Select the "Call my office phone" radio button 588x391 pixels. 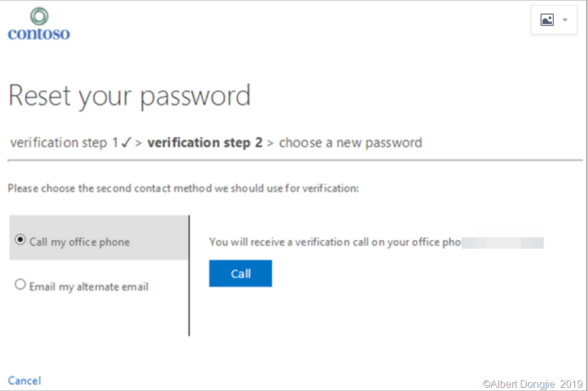(20, 240)
